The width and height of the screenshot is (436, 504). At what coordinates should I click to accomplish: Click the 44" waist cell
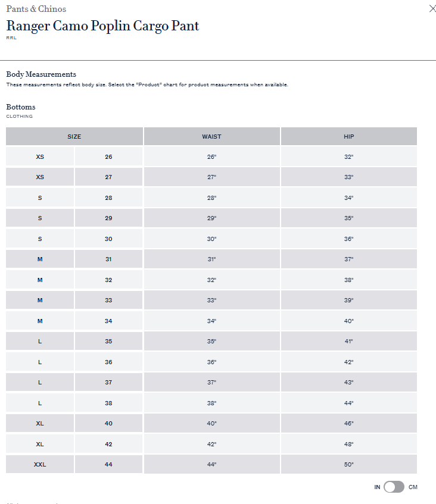pos(211,464)
